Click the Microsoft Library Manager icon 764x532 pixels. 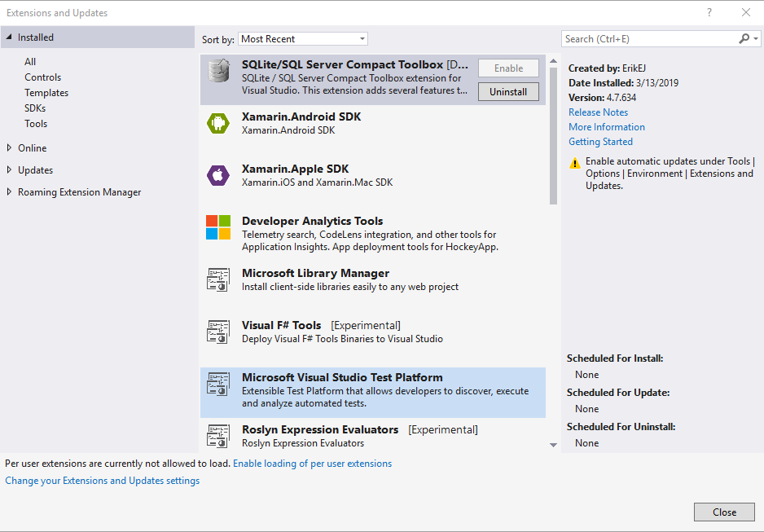coord(218,279)
